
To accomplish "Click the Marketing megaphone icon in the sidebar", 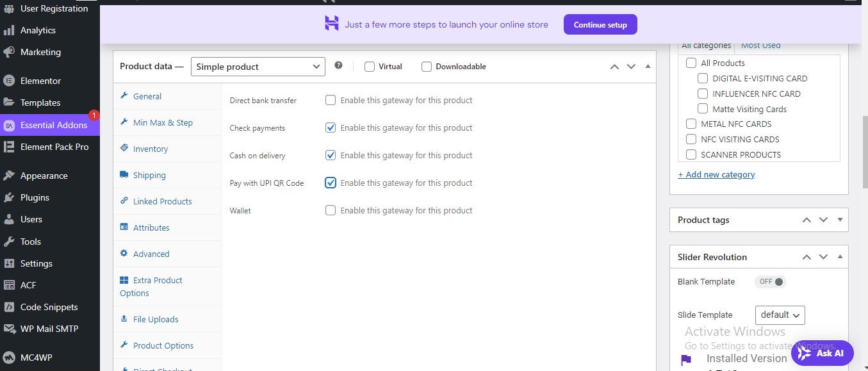I will point(9,52).
